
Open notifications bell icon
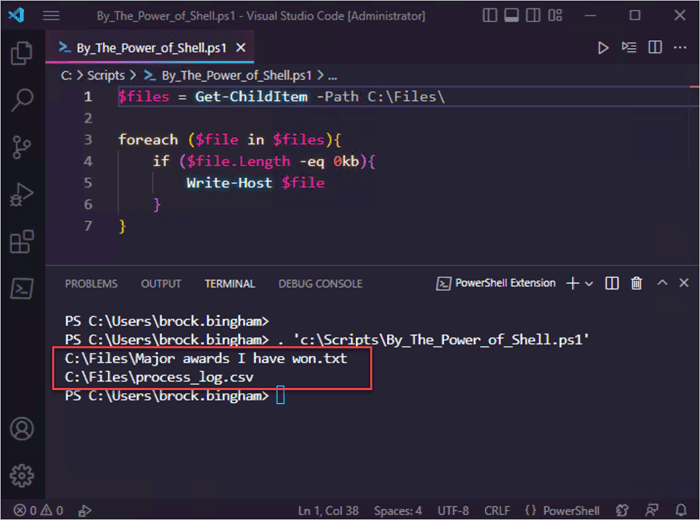coord(681,510)
